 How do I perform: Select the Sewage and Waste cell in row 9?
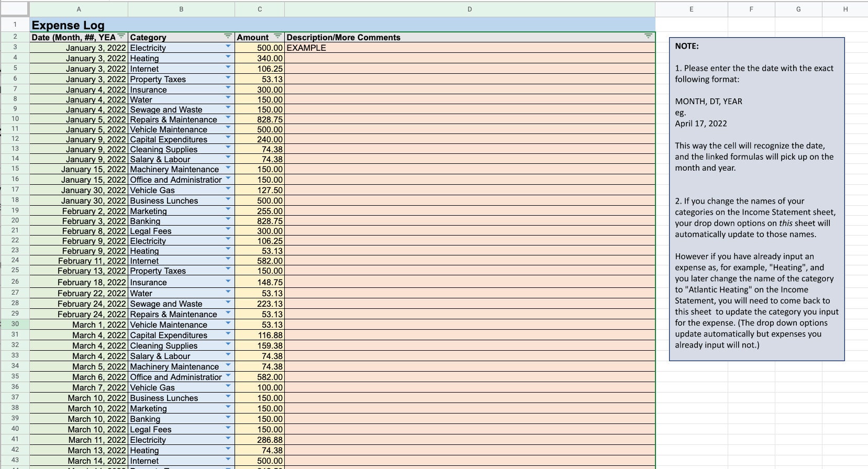pos(181,109)
